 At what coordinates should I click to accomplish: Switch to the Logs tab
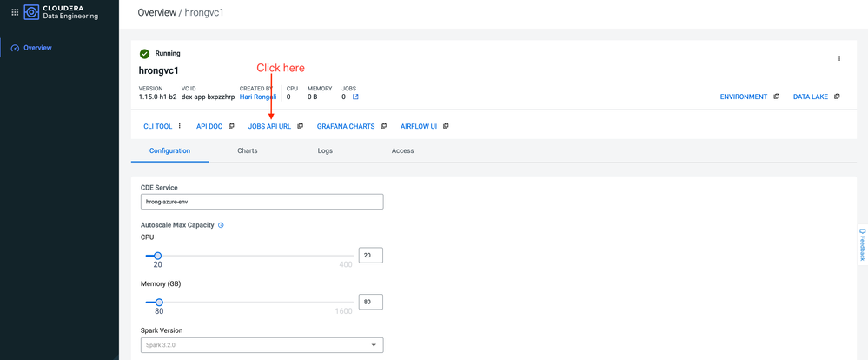coord(325,150)
